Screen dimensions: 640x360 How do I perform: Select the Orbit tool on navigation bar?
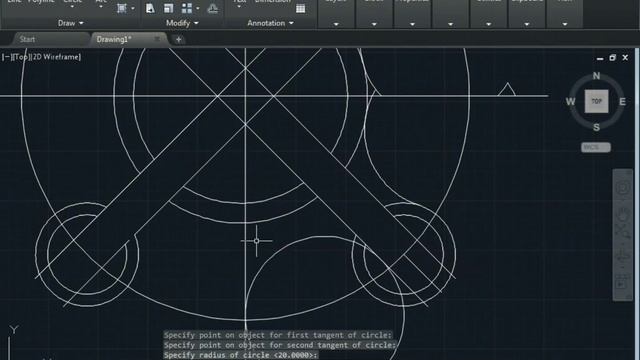pos(622,257)
